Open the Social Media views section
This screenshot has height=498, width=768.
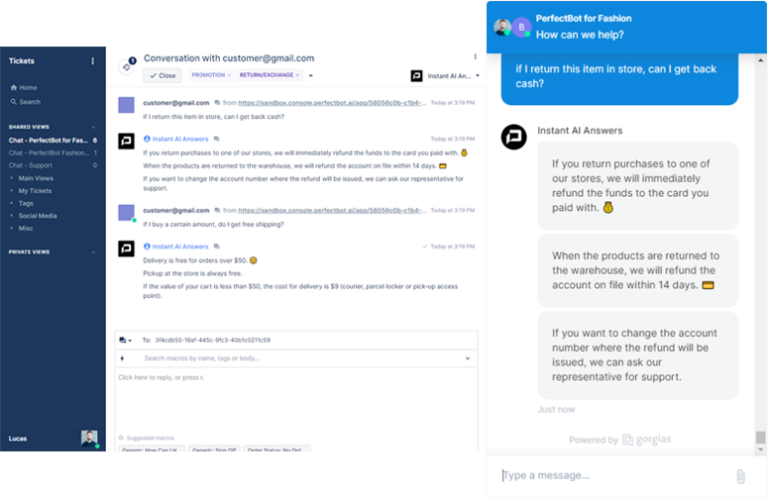[x=38, y=216]
